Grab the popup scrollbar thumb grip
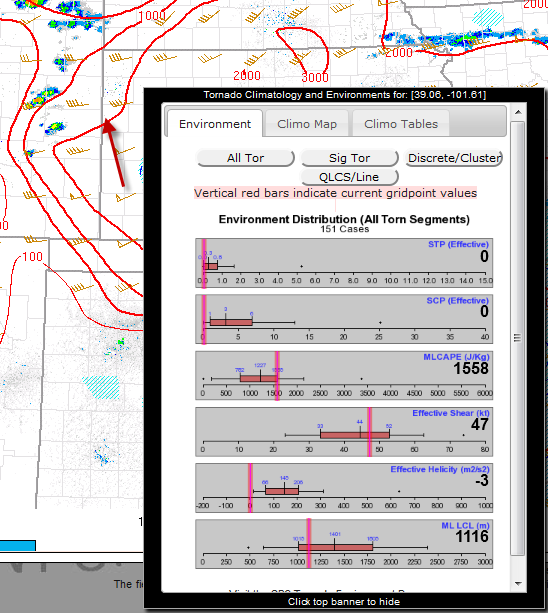The width and height of the screenshot is (548, 613). pyautogui.click(x=518, y=338)
